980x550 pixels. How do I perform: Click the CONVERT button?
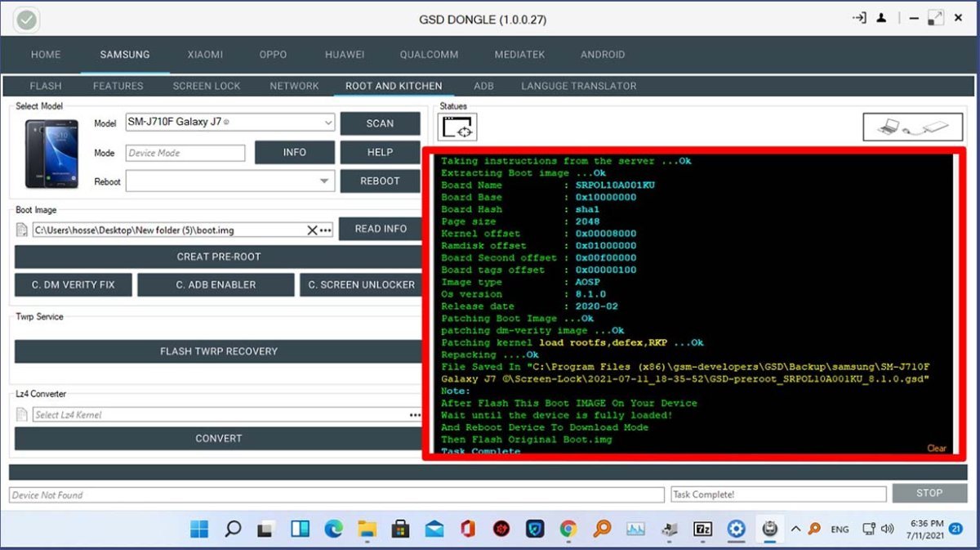tap(219, 439)
